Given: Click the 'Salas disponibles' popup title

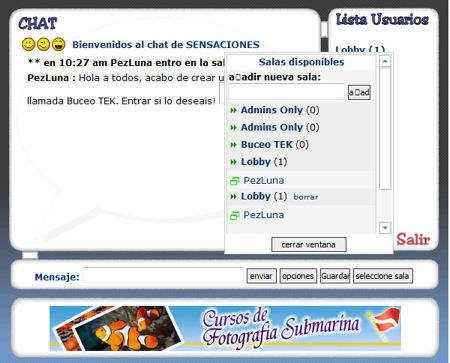Looking at the screenshot, I should coord(301,62).
